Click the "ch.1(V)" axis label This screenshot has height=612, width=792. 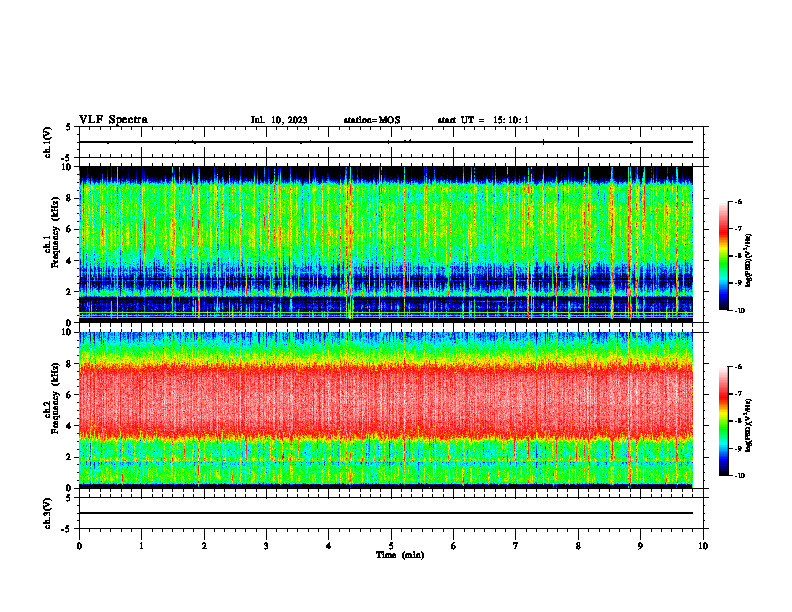[48, 142]
